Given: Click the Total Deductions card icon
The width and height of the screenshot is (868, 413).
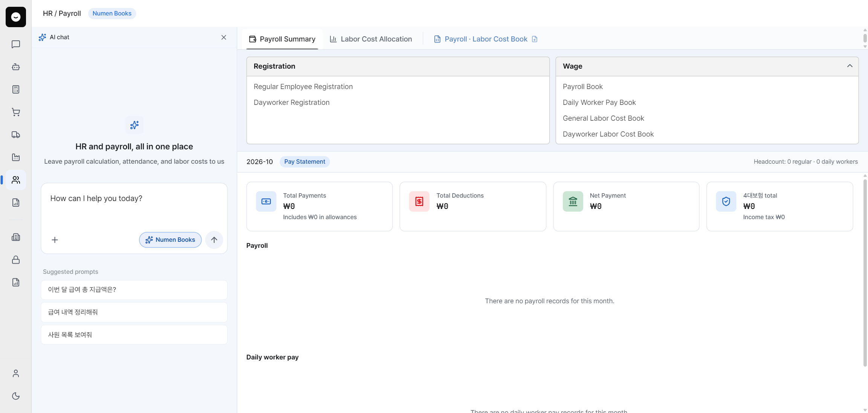Looking at the screenshot, I should tap(419, 201).
